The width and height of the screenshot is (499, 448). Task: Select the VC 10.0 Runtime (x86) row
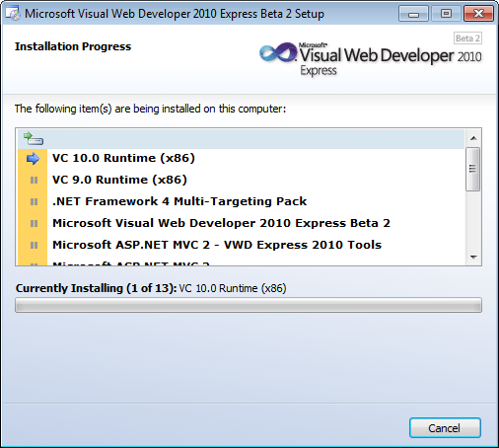[242, 158]
